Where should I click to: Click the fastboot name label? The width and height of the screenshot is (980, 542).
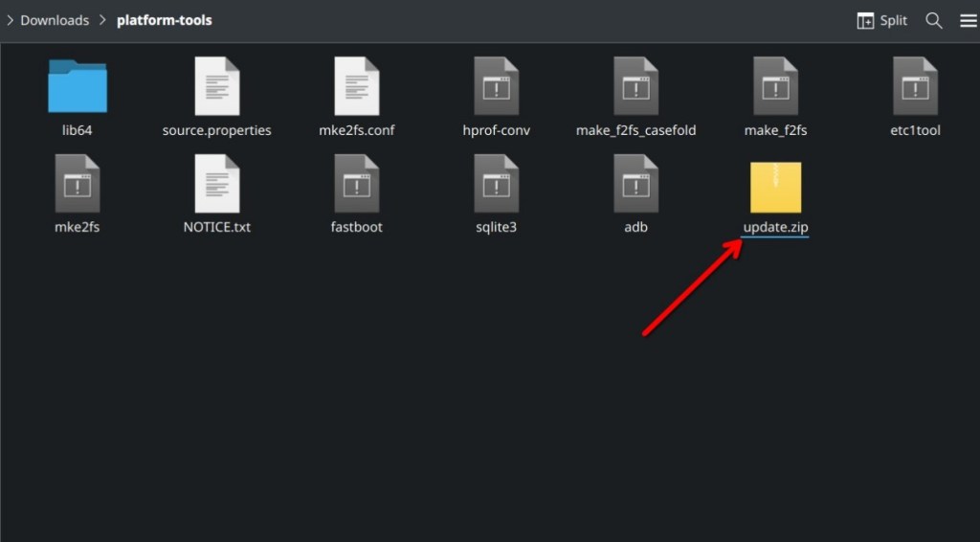coord(357,227)
